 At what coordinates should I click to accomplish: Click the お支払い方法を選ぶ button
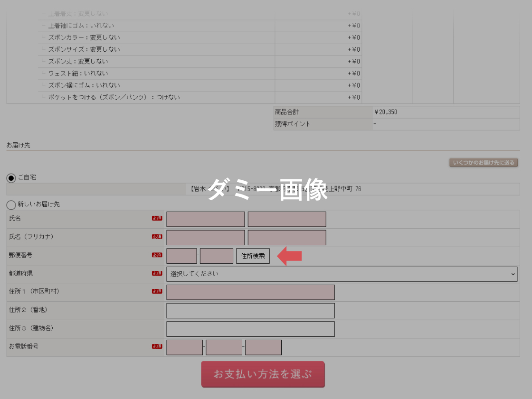click(x=263, y=374)
